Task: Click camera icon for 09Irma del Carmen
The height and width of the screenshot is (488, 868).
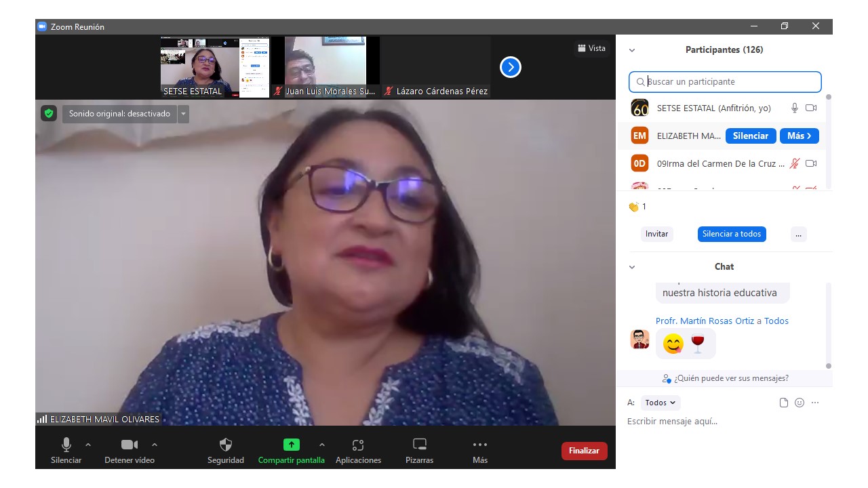Action: pyautogui.click(x=811, y=163)
